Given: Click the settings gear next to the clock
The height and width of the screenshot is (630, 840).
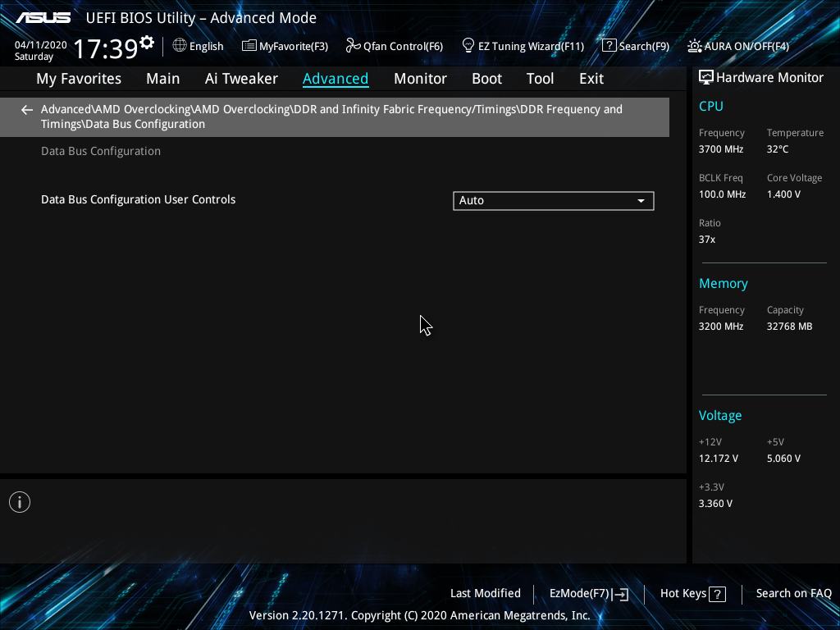Looking at the screenshot, I should point(147,42).
